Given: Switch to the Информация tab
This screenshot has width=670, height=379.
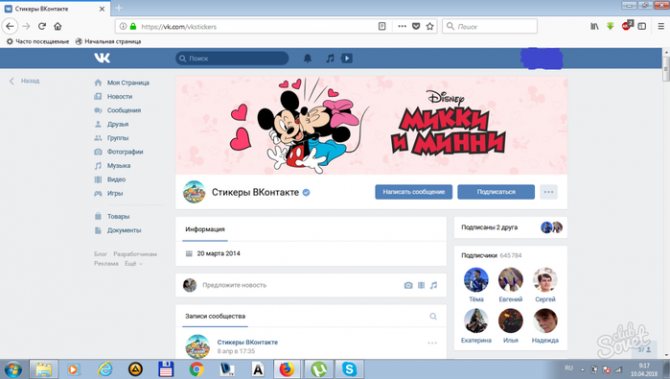Looking at the screenshot, I should tap(205, 229).
